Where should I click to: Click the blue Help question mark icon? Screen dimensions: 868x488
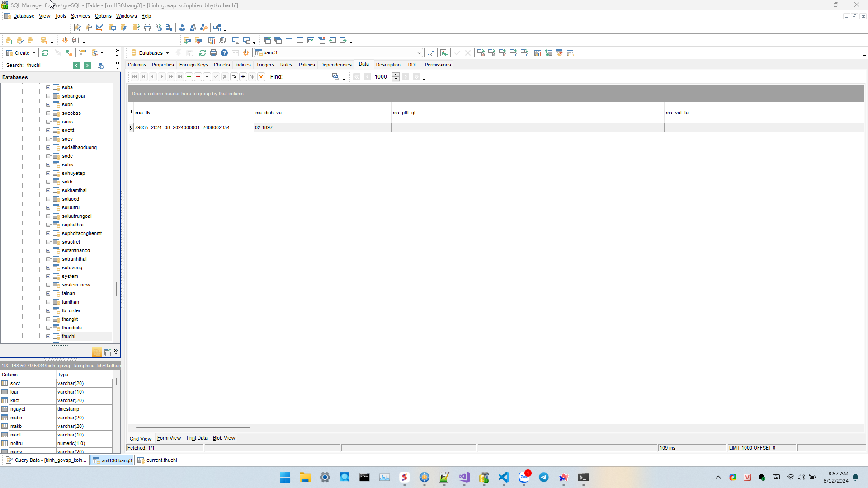coord(224,53)
